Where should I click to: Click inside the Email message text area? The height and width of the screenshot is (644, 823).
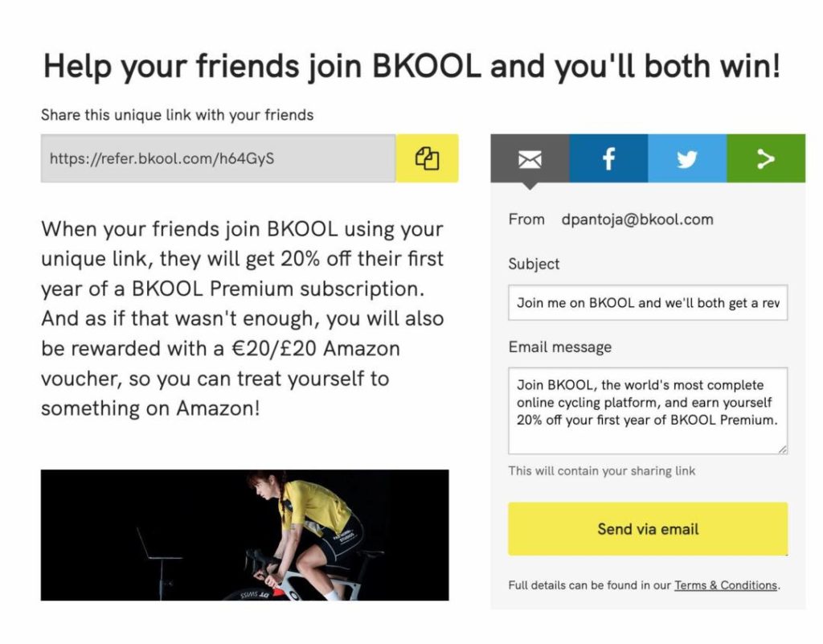click(648, 410)
